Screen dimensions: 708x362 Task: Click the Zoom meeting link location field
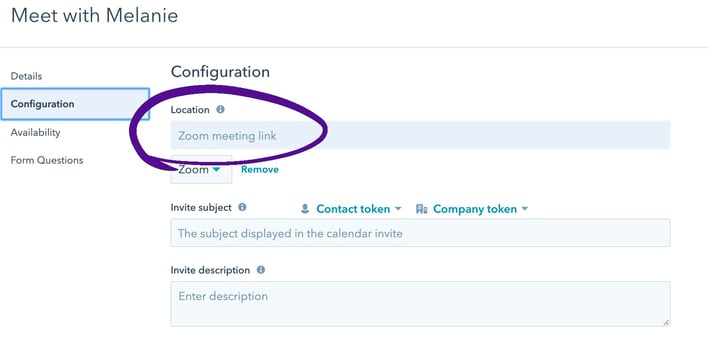(x=420, y=135)
